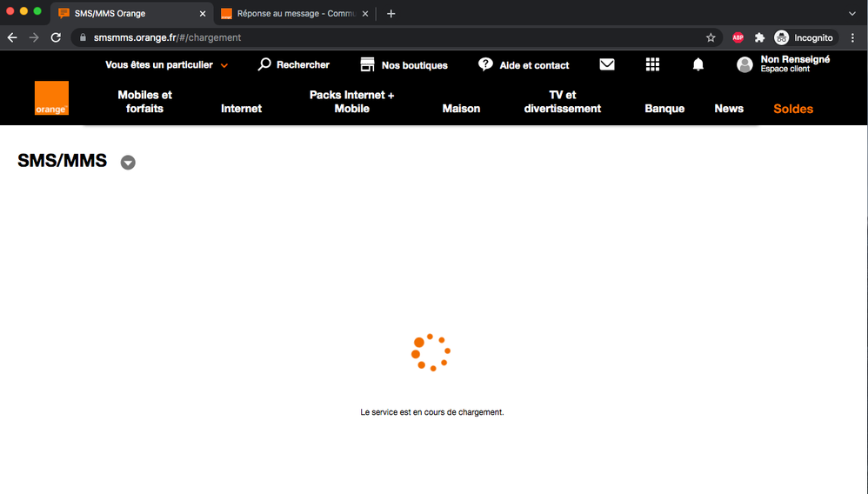Click the address bar URL
Viewport: 868px width, 494px height.
point(167,37)
